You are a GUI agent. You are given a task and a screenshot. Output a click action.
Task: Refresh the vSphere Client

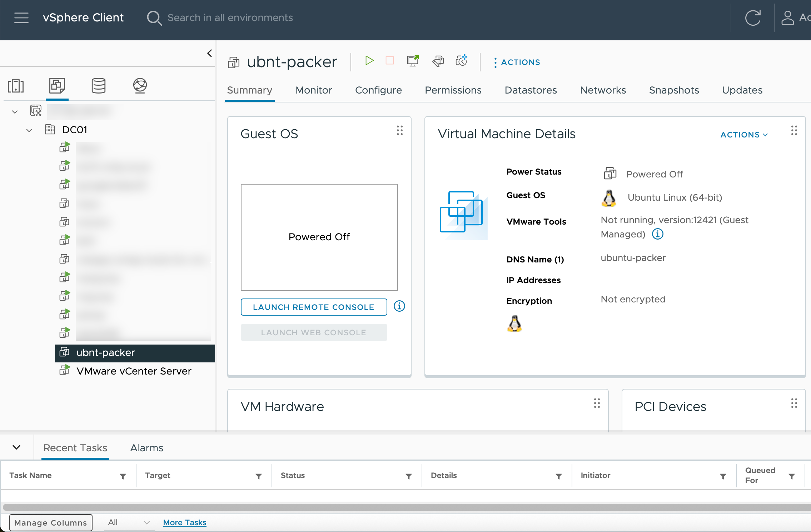(753, 18)
